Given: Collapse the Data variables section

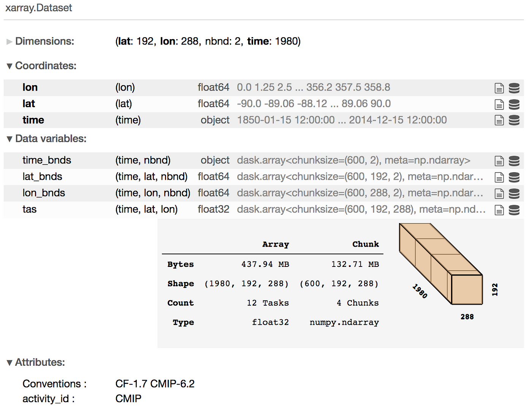Looking at the screenshot, I should click(46, 139).
